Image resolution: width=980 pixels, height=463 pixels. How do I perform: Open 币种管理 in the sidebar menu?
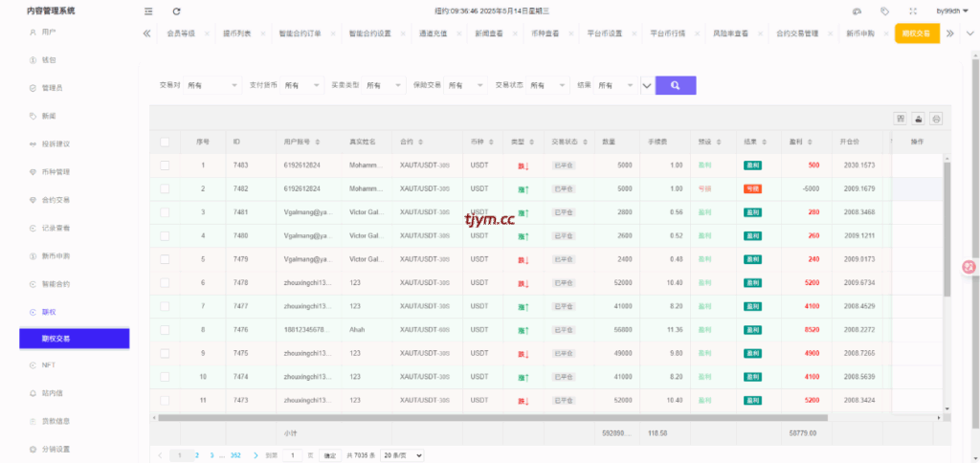pos(56,172)
